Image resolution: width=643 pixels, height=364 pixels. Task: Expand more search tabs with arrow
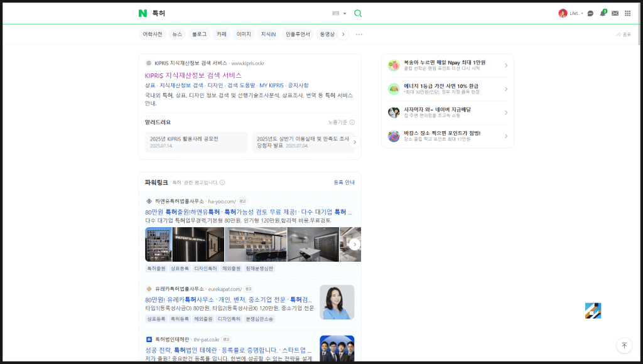click(343, 35)
